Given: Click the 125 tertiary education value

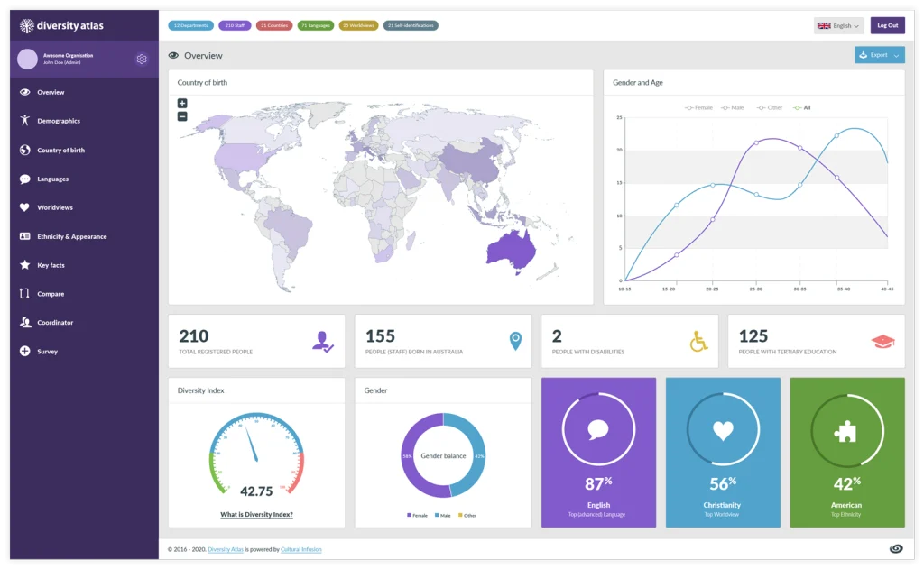Looking at the screenshot, I should [753, 336].
